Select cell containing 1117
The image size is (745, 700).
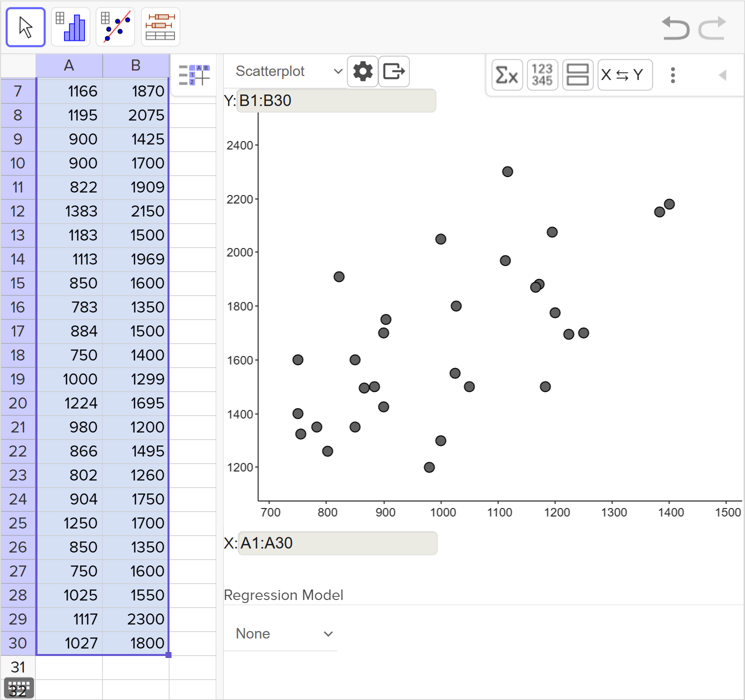coord(69,619)
